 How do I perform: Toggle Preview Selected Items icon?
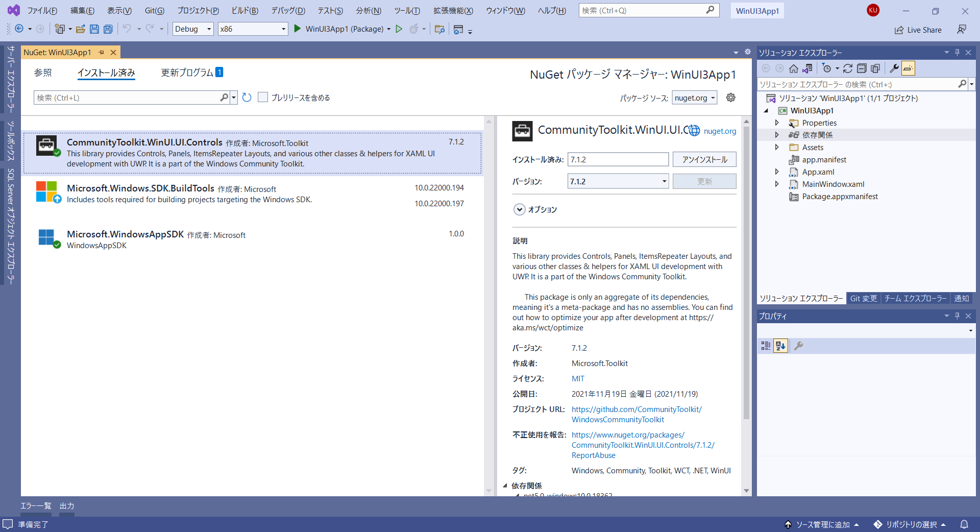[x=908, y=68]
